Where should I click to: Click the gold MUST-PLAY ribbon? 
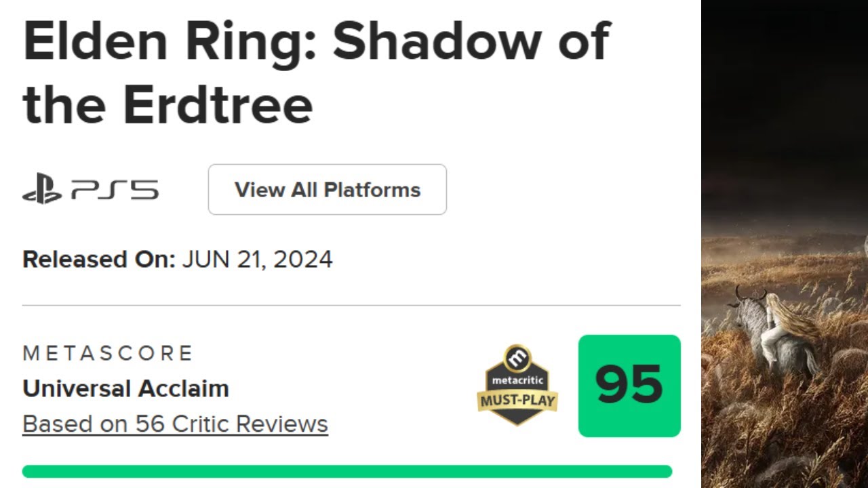(x=517, y=401)
